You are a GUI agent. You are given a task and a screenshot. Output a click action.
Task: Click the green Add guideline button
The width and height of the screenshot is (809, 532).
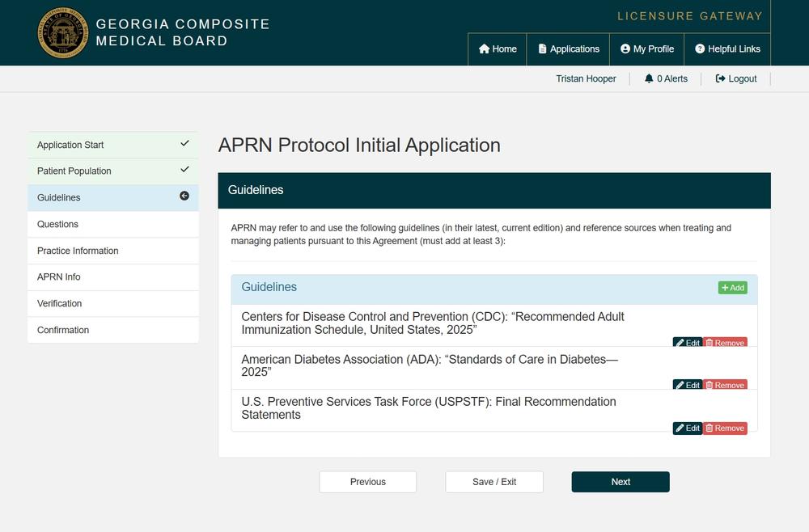[732, 288]
